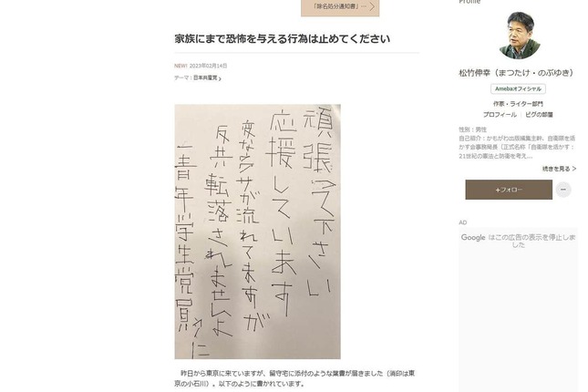Viewport: 588px width, 392px height.
Task: Click the round minus button beside Follow
Action: pos(562,190)
